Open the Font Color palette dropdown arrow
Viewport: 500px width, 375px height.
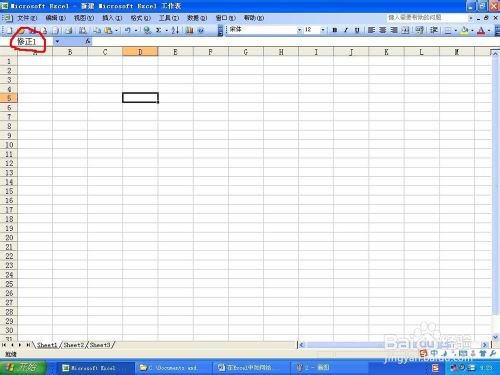tap(489, 30)
